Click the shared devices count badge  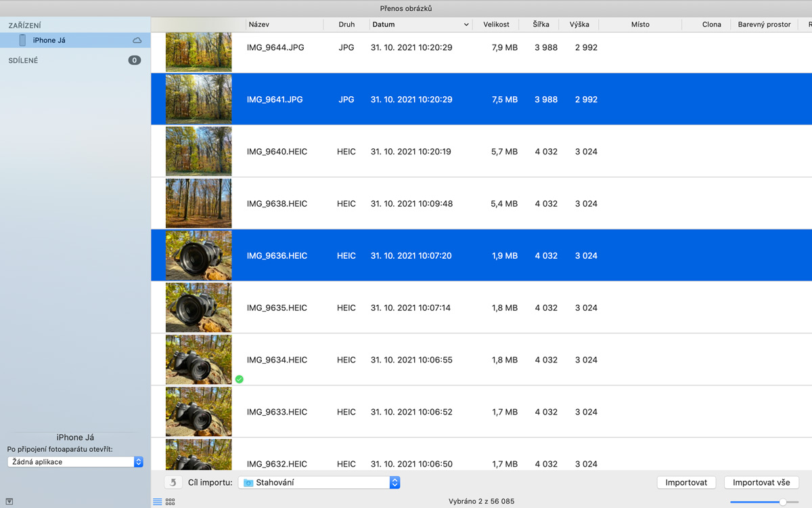[x=134, y=60]
